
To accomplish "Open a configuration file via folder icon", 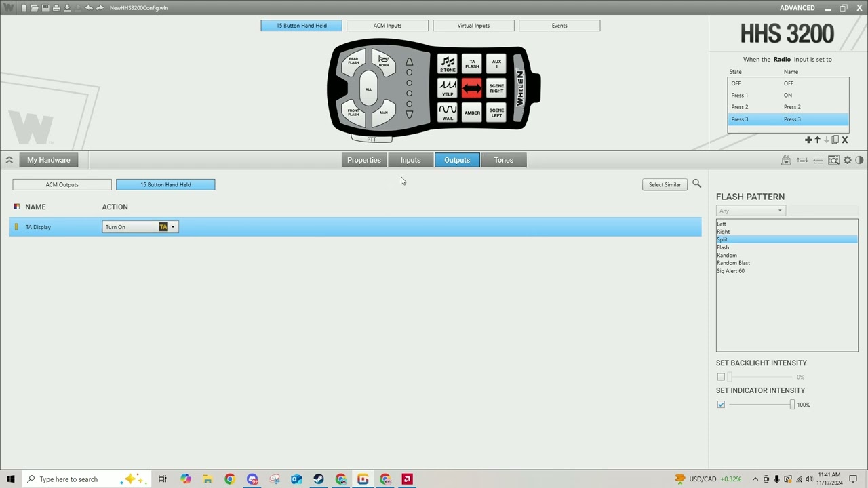I will (34, 8).
